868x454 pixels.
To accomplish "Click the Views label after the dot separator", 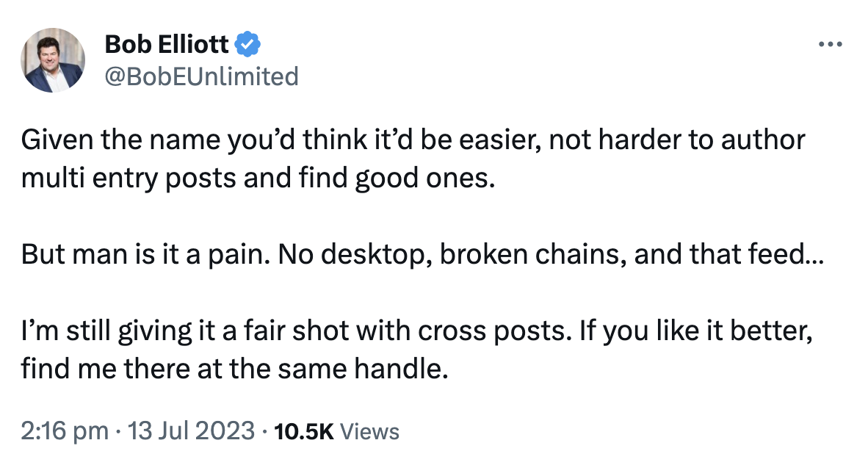I will [x=369, y=432].
